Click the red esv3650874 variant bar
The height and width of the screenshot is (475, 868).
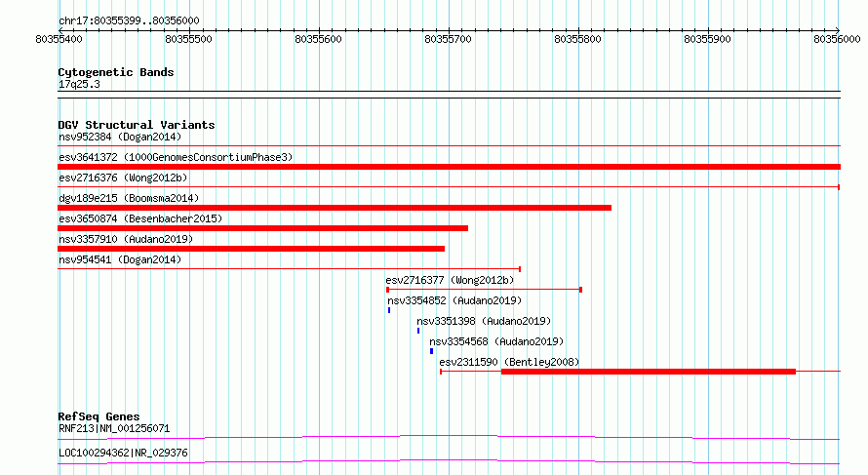tap(263, 228)
